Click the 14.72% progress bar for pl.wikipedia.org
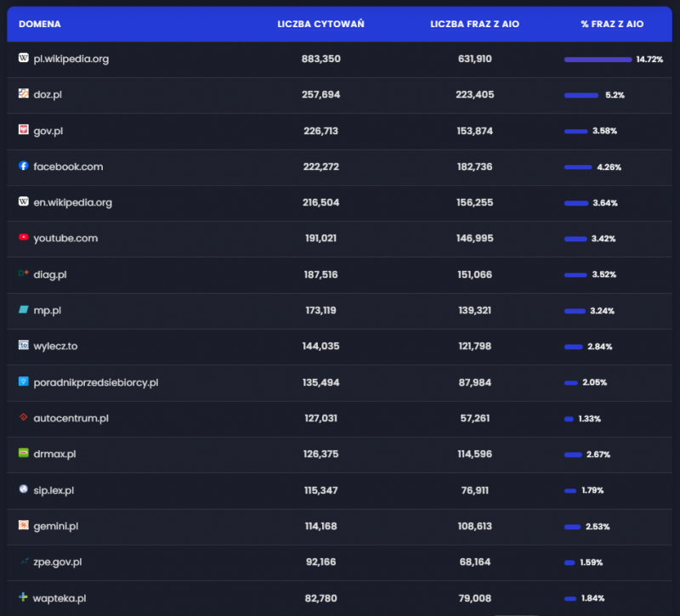Image resolution: width=680 pixels, height=616 pixels. [x=598, y=59]
